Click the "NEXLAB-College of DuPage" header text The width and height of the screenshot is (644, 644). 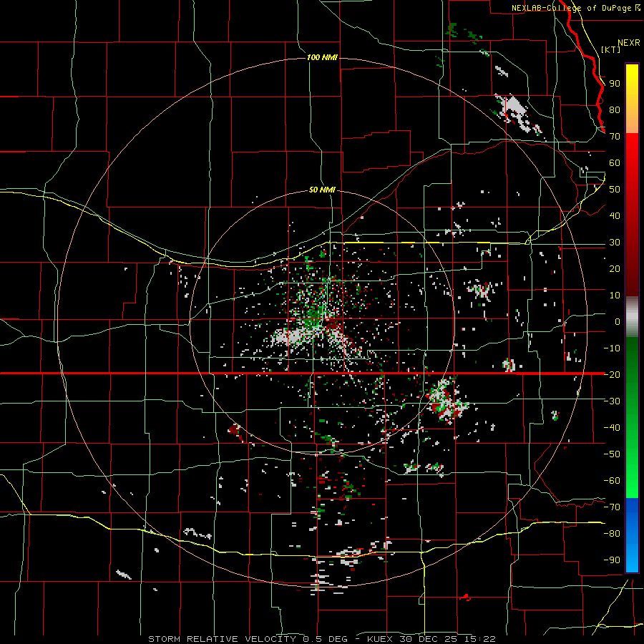(572, 8)
